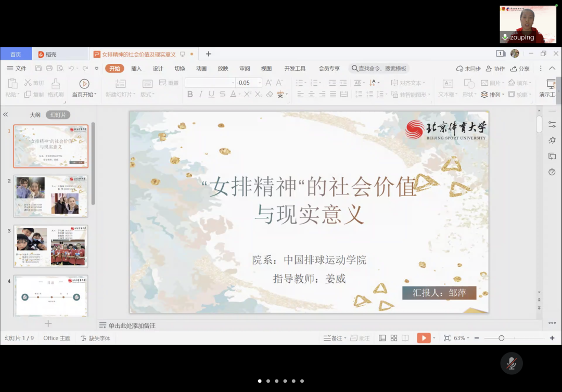This screenshot has height=392, width=562.
Task: Switch to the 设计 ribbon tab
Action: click(158, 69)
